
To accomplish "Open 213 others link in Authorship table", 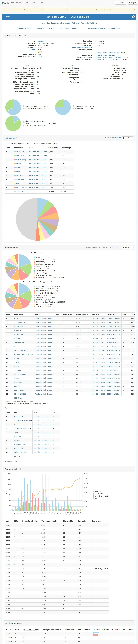I will pyautogui.click(x=20, y=191).
